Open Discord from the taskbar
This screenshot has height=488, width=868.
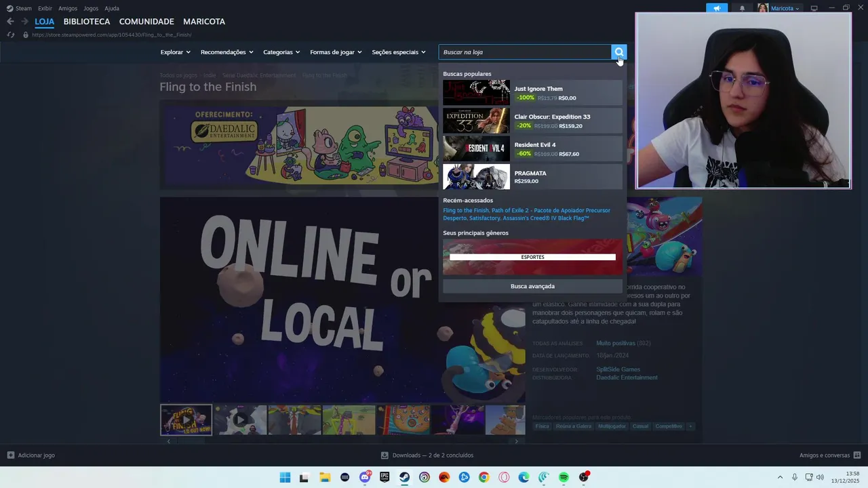[365, 477]
